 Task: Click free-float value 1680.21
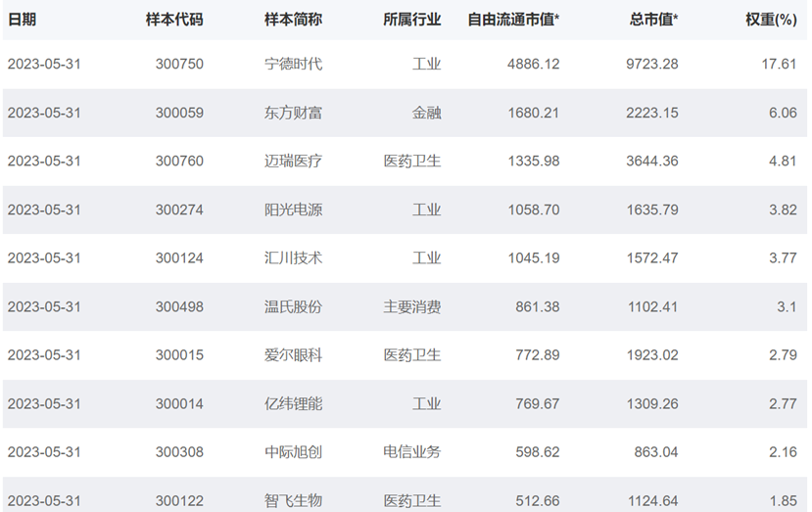(534, 113)
